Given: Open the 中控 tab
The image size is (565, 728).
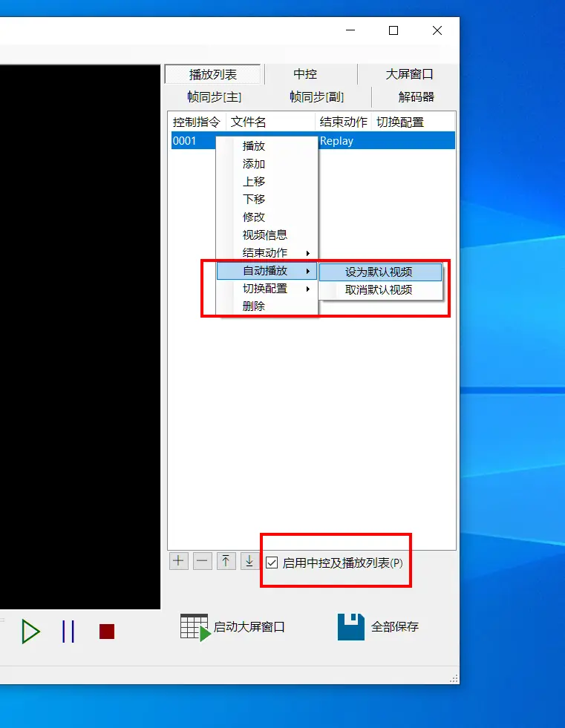Looking at the screenshot, I should [305, 74].
